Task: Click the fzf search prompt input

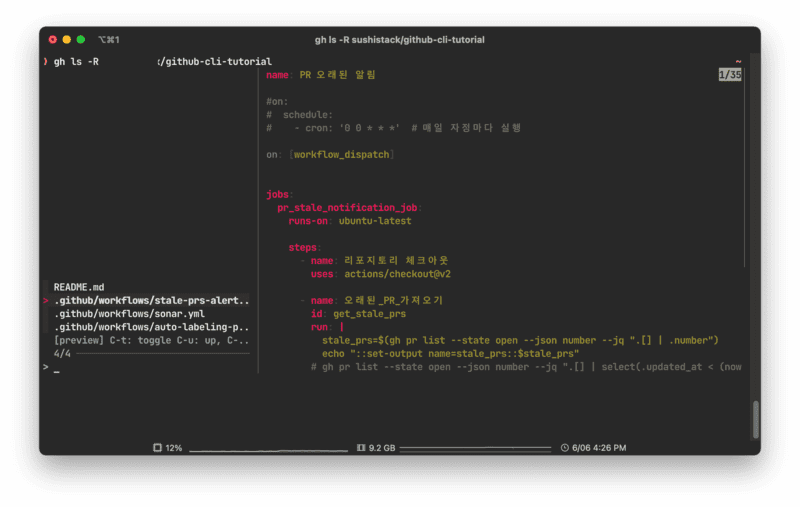Action: (58, 367)
